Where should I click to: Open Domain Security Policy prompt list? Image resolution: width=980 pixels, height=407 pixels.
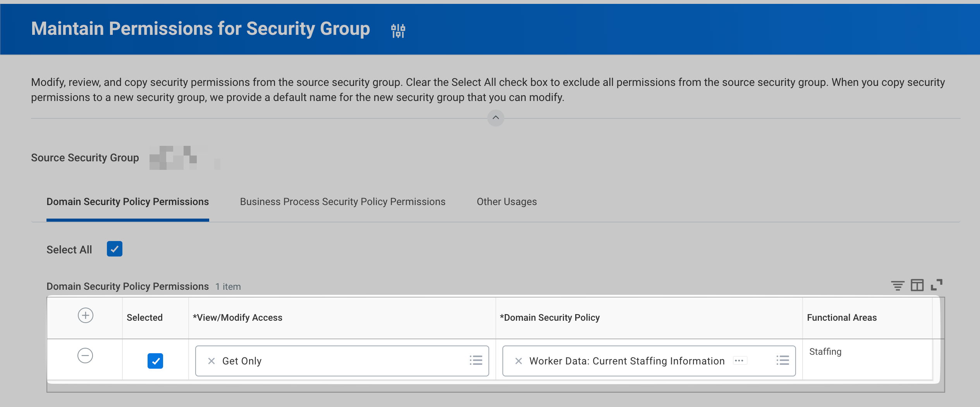coord(782,361)
